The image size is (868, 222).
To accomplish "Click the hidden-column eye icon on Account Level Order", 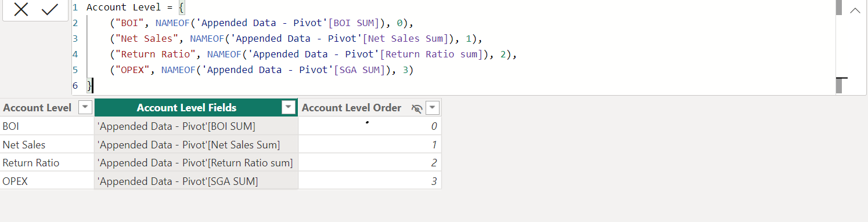I will pyautogui.click(x=416, y=108).
